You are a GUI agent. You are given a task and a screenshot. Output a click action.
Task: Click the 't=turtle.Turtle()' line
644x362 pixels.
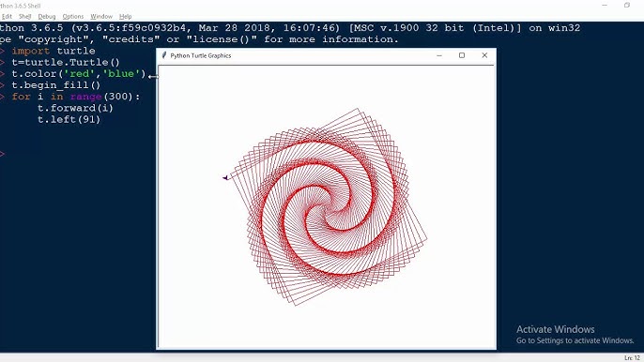pyautogui.click(x=66, y=63)
